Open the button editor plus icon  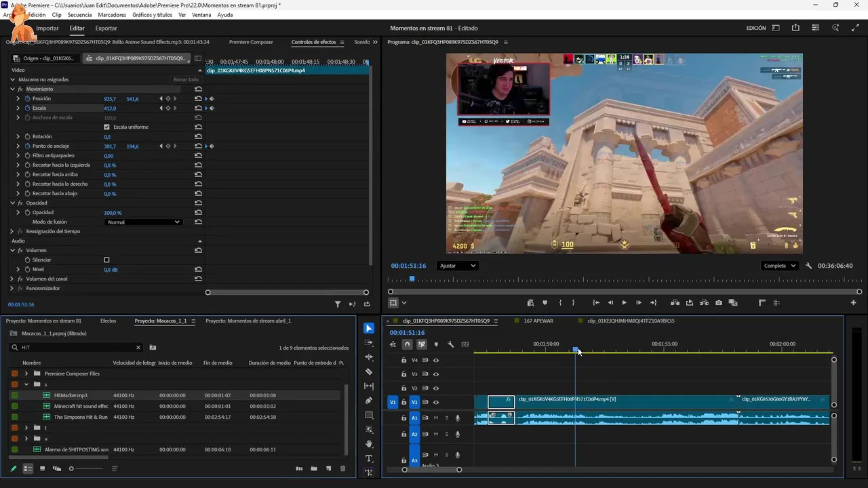tap(853, 303)
